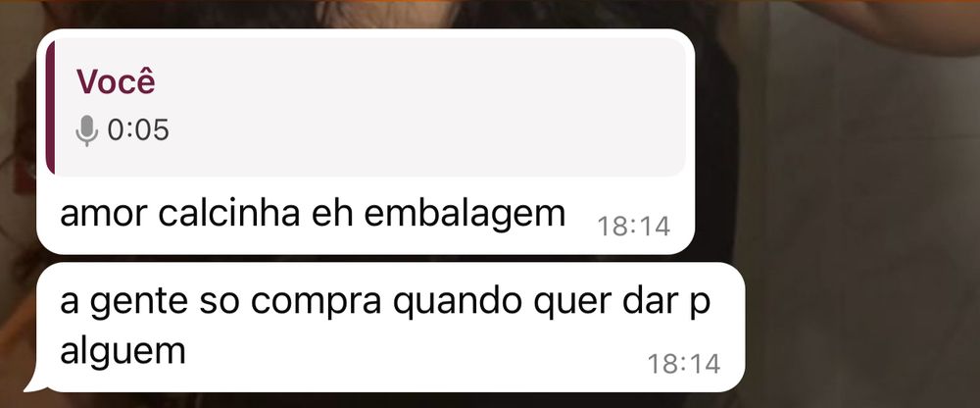
Task: Click the 0:05 voice message duration
Action: click(x=138, y=130)
